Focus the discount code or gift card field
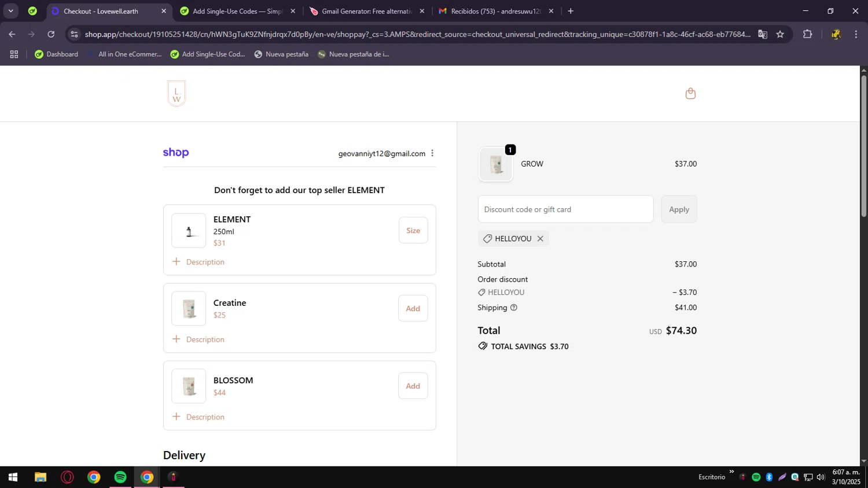The image size is (868, 488). (x=565, y=209)
